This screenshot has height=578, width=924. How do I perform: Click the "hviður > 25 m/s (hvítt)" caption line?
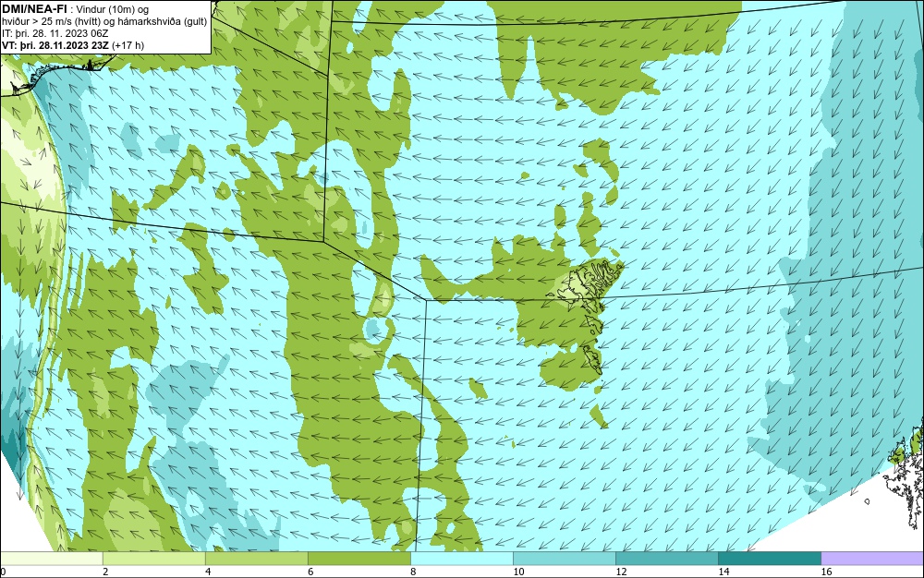tap(104, 21)
